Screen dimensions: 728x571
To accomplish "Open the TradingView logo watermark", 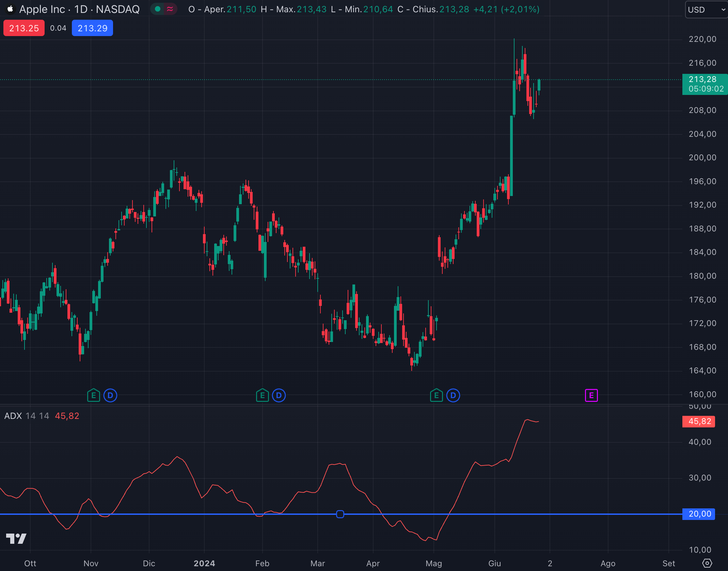I will click(x=16, y=539).
